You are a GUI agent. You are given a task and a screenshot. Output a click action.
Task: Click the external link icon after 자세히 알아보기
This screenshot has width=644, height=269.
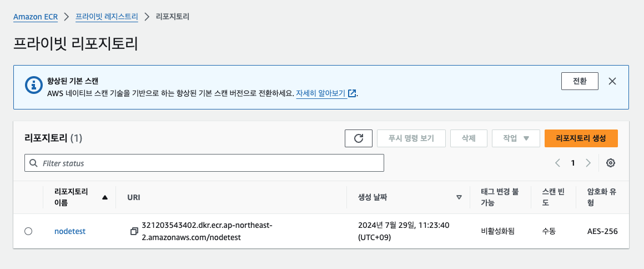point(351,93)
